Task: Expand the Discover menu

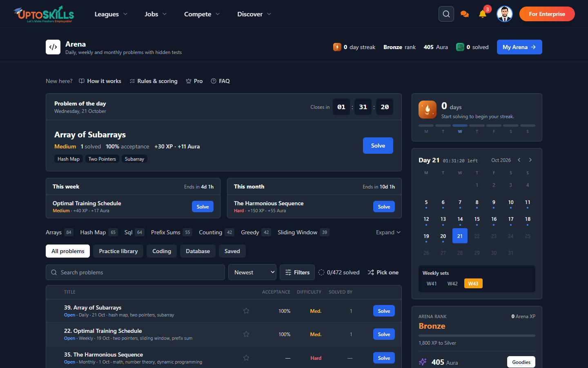Action: click(x=254, y=14)
